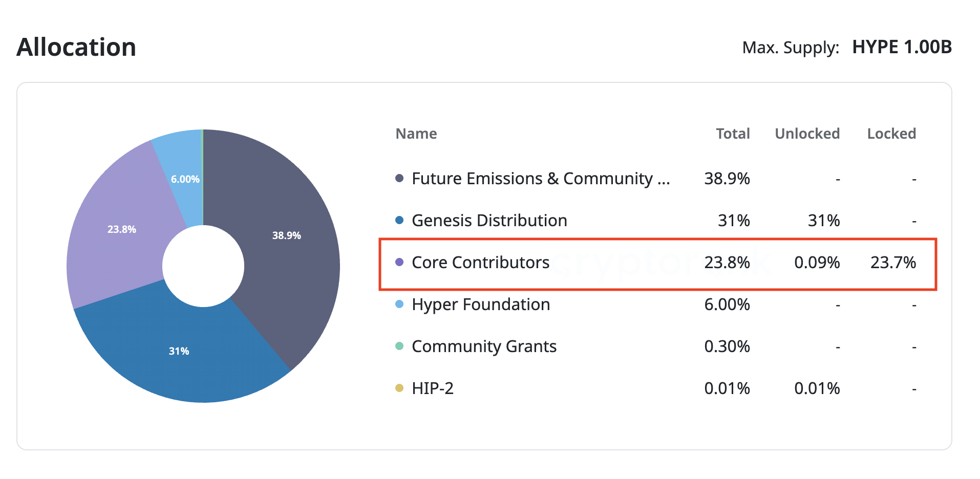The image size is (980, 479).
Task: Sort by the Name column header
Action: tap(416, 134)
